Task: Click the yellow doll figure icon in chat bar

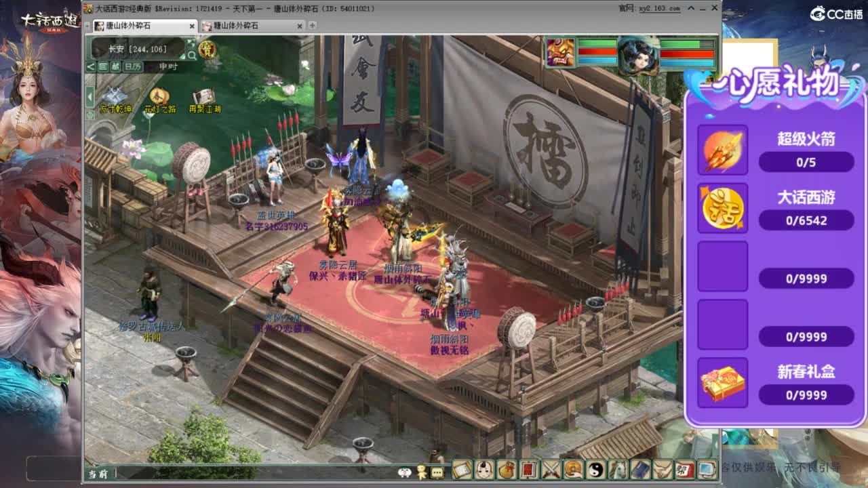Action: click(x=421, y=472)
